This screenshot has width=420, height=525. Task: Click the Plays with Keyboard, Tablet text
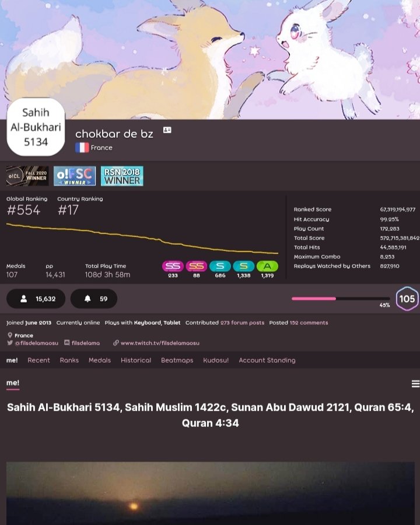142,323
